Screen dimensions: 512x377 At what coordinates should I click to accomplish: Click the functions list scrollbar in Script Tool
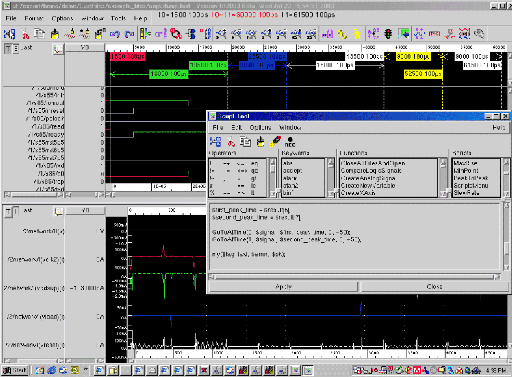coord(443,178)
